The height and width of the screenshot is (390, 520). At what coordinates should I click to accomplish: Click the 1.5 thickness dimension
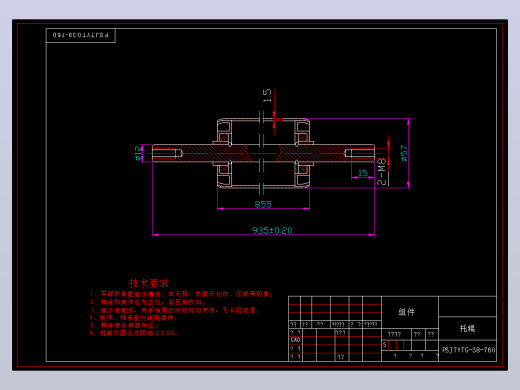[267, 96]
